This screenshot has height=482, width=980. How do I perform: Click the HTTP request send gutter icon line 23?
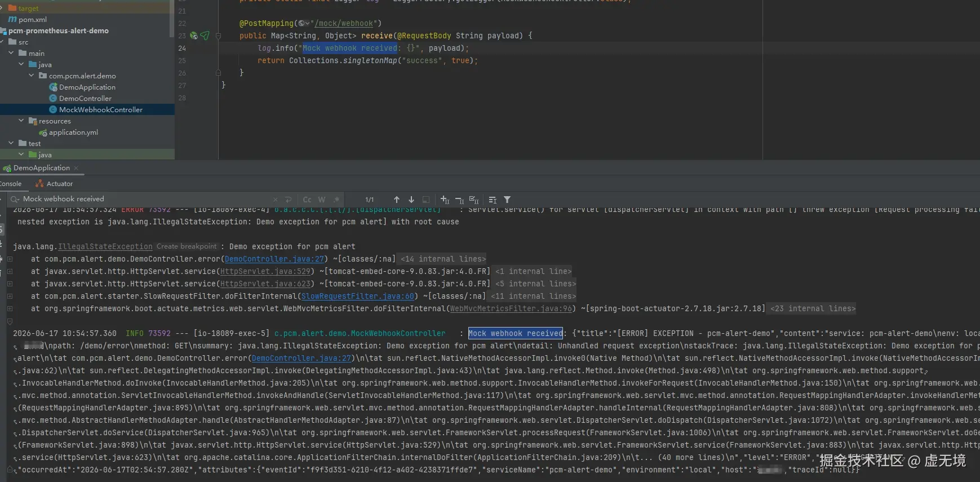(205, 36)
